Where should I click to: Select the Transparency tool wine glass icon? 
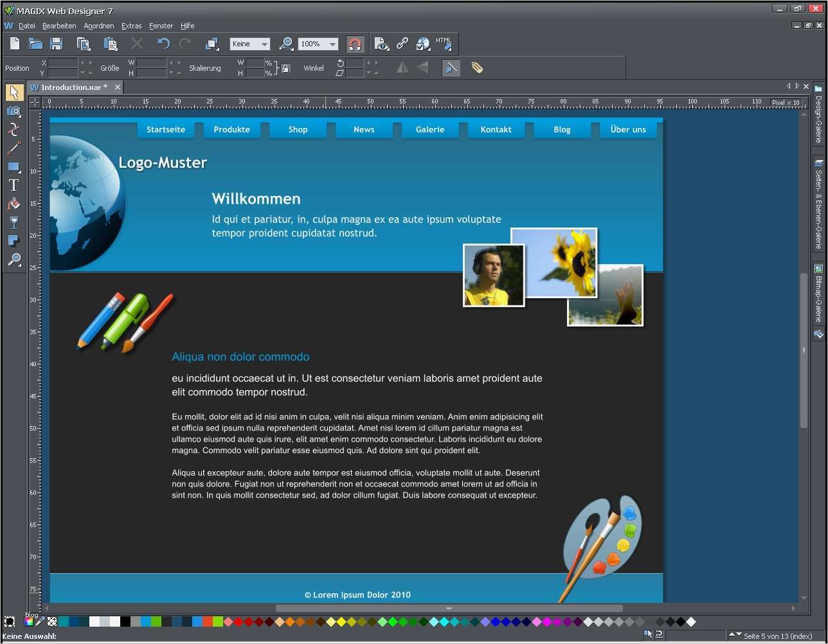click(x=14, y=222)
